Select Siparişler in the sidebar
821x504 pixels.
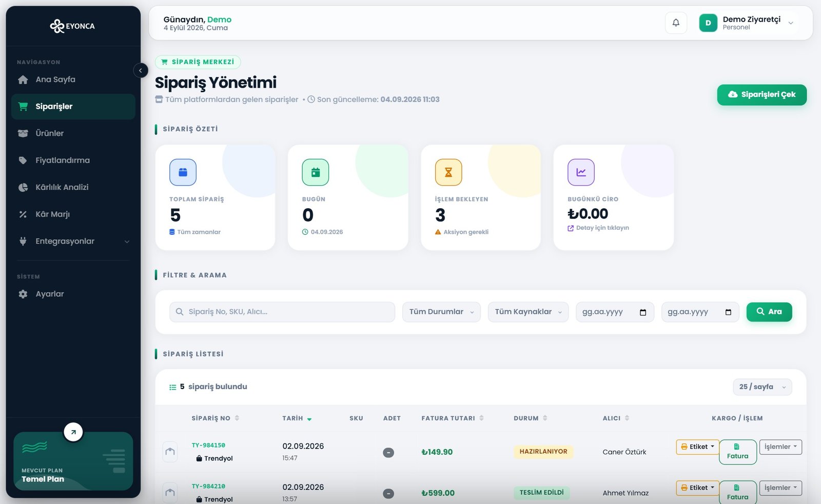click(x=73, y=107)
